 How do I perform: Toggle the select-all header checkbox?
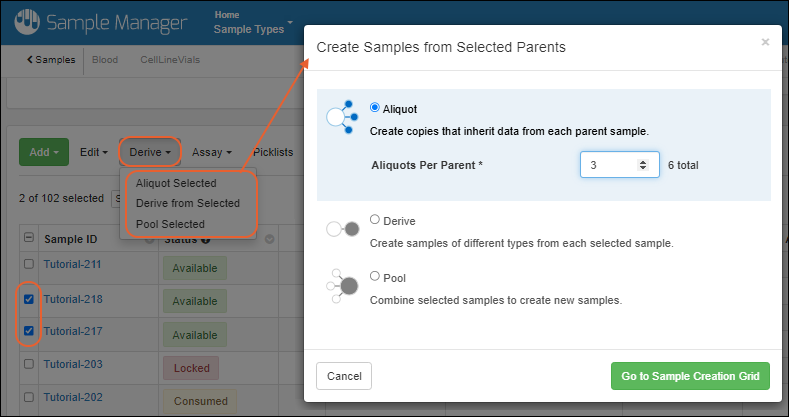tap(29, 239)
